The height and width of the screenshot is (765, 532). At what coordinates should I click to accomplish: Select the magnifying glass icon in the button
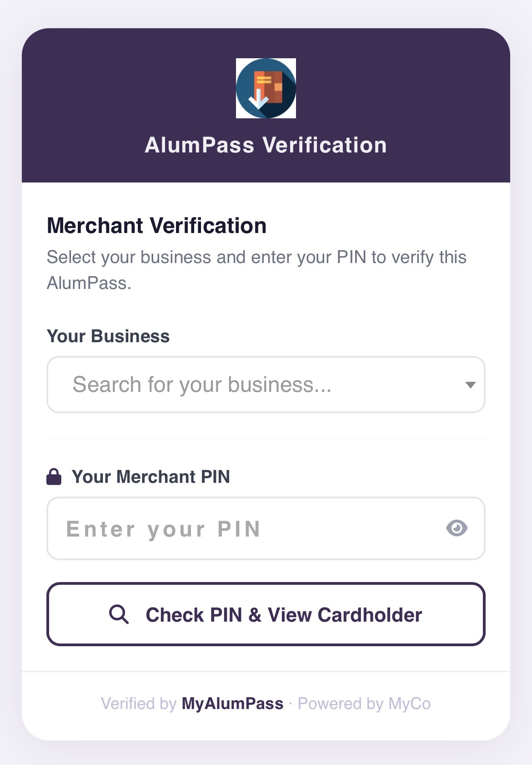tap(119, 614)
